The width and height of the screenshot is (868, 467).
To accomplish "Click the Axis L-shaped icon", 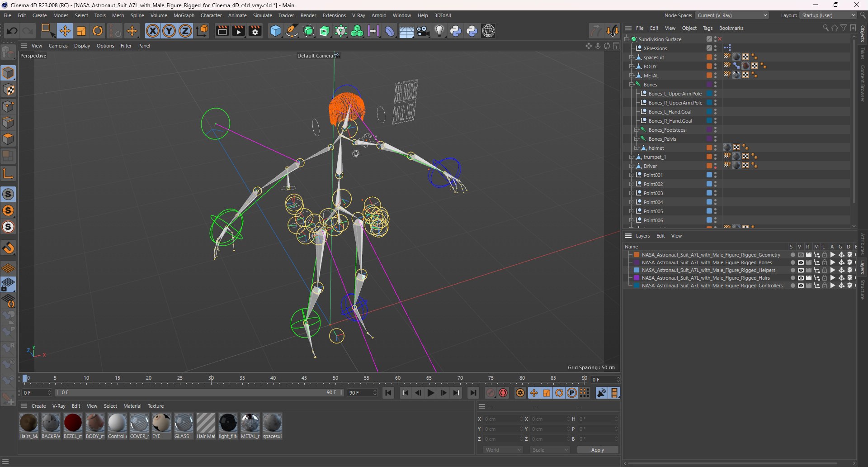I will click(8, 173).
